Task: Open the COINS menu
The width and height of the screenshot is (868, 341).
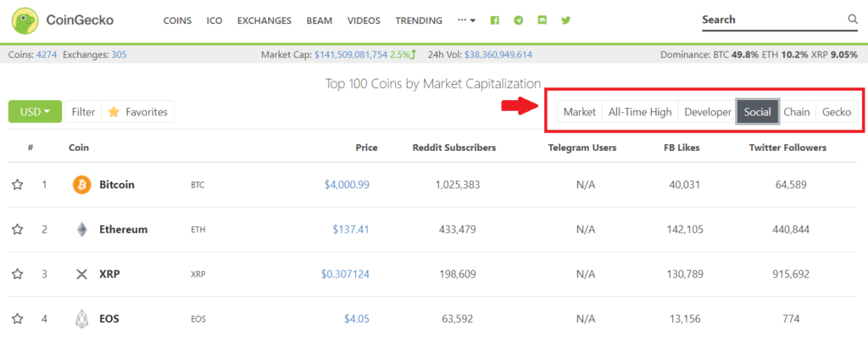Action: click(x=177, y=20)
